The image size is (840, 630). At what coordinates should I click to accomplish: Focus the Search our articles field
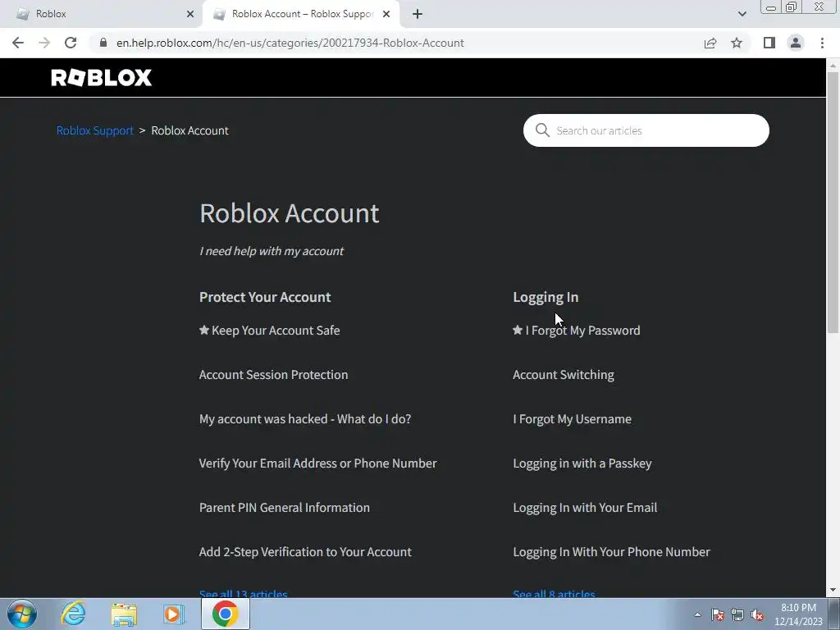click(646, 130)
